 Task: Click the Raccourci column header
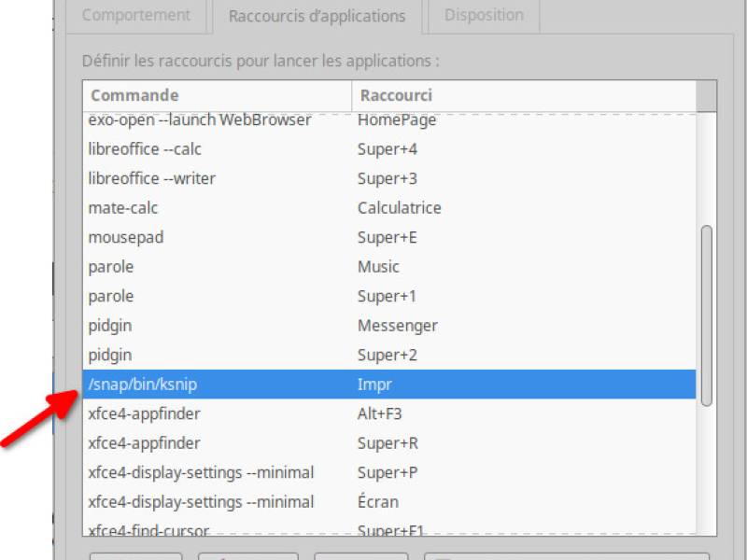point(524,95)
